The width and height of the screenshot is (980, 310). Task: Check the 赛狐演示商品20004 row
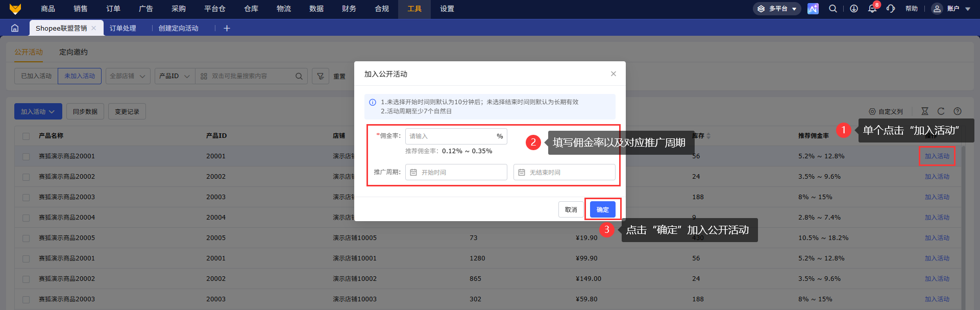26,218
